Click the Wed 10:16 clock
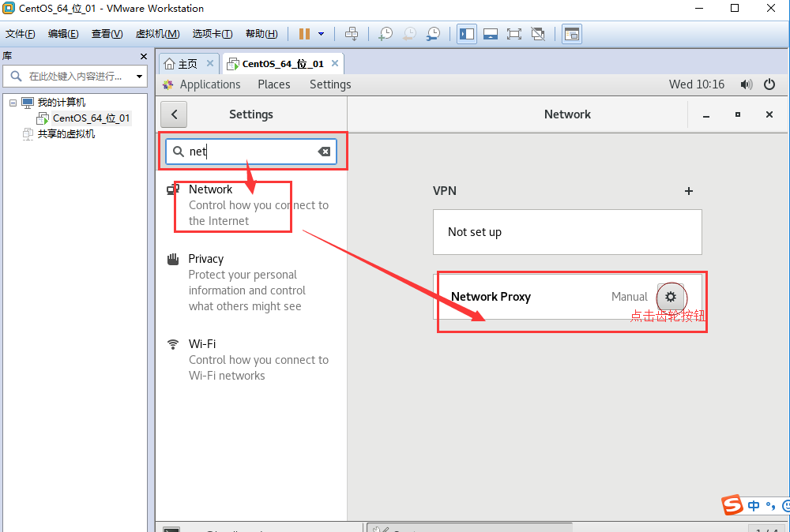 (696, 84)
